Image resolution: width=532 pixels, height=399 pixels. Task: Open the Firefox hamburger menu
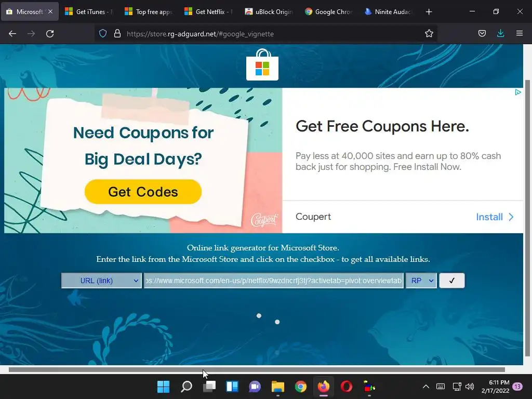coord(519,33)
